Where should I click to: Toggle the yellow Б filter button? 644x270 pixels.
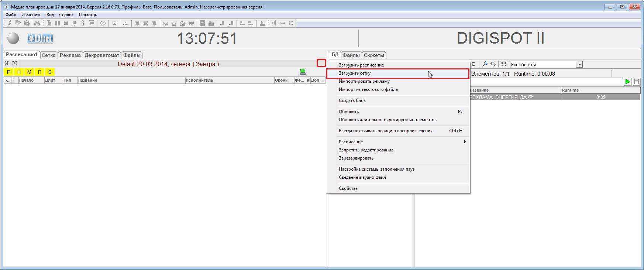point(50,72)
